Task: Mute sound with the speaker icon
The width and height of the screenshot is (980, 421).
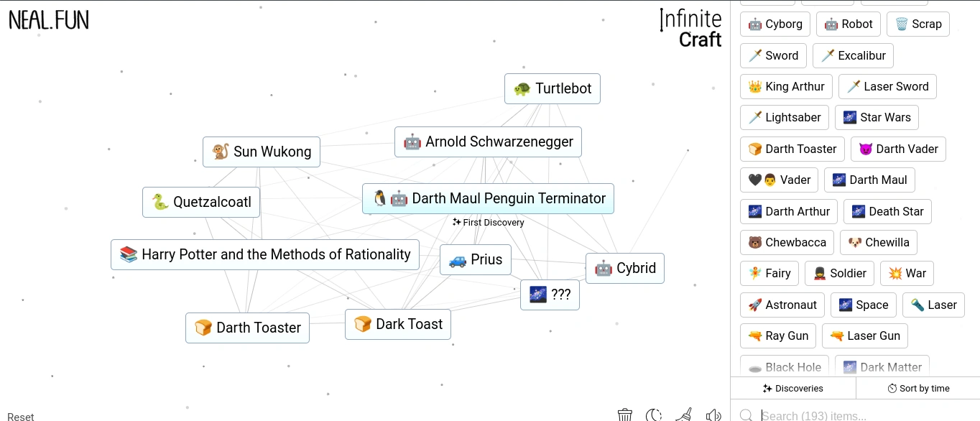Action: click(x=713, y=415)
